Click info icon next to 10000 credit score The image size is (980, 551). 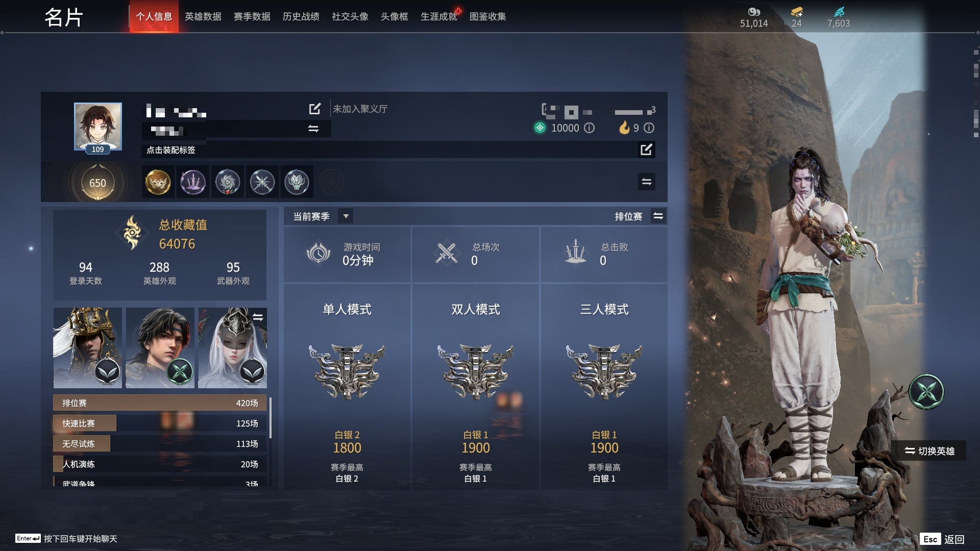pos(589,128)
